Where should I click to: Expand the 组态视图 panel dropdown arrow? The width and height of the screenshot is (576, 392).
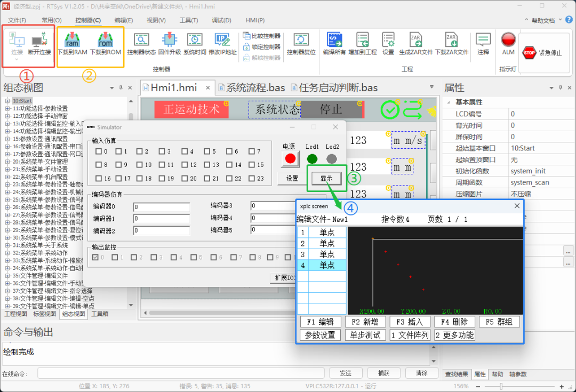pyautogui.click(x=111, y=87)
